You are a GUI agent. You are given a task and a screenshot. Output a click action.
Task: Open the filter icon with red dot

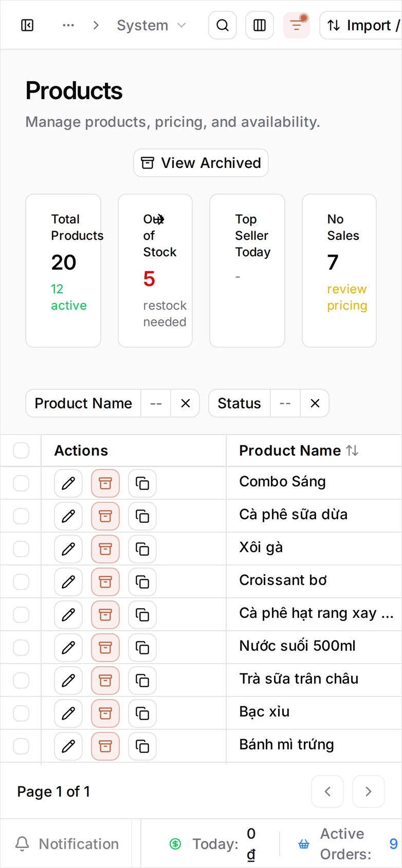(297, 25)
